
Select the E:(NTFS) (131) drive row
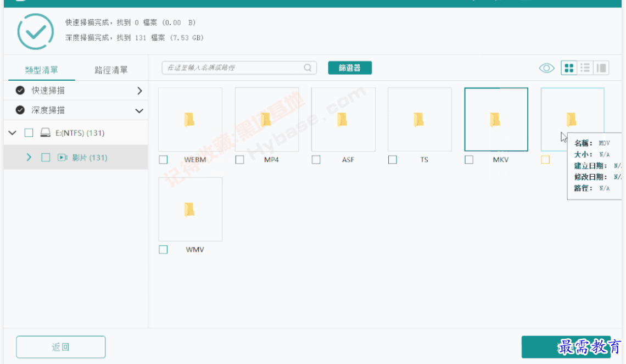(x=76, y=132)
